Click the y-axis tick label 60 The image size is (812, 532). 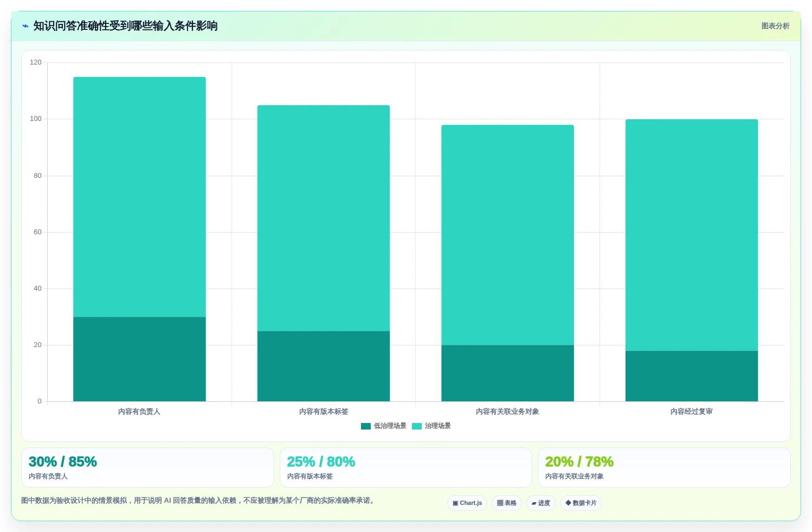click(x=37, y=232)
